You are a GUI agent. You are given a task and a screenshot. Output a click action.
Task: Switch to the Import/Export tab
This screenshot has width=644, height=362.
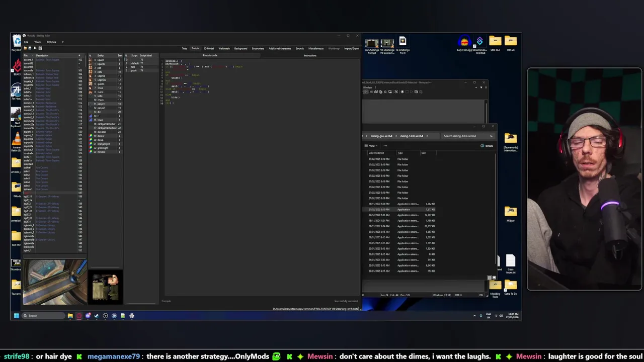point(352,48)
